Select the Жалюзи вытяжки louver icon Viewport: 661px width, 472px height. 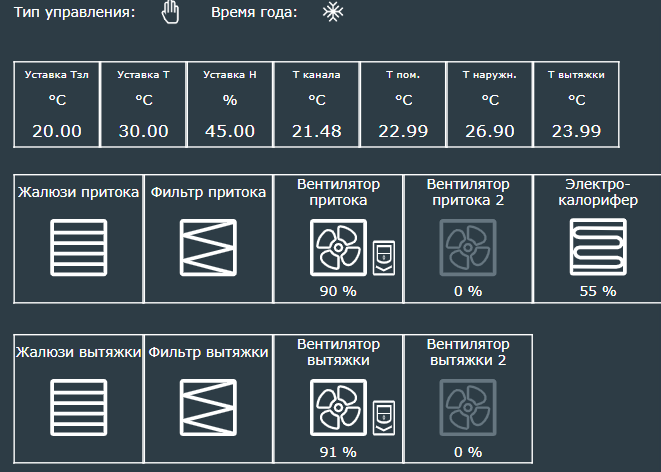tap(78, 408)
